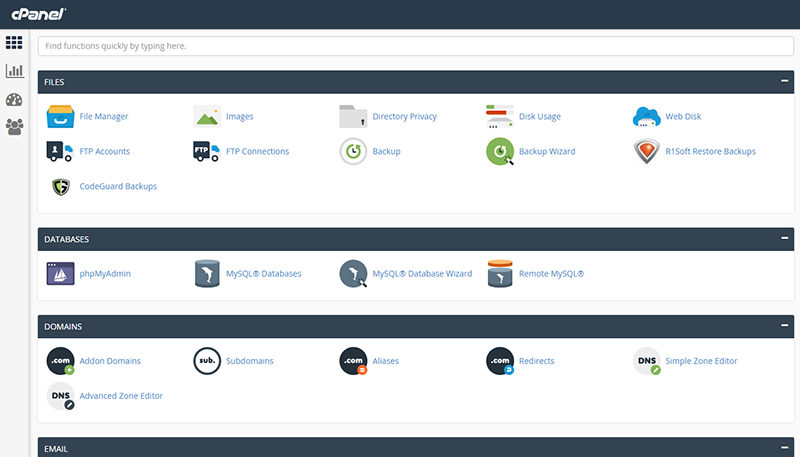Collapse the Files section
Screen dimensions: 800x457
pos(785,81)
